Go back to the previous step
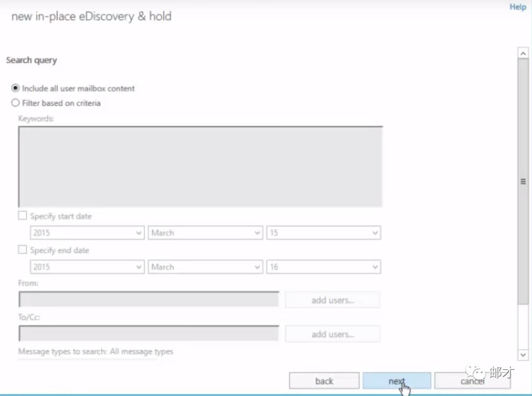532x396 pixels. click(x=324, y=381)
